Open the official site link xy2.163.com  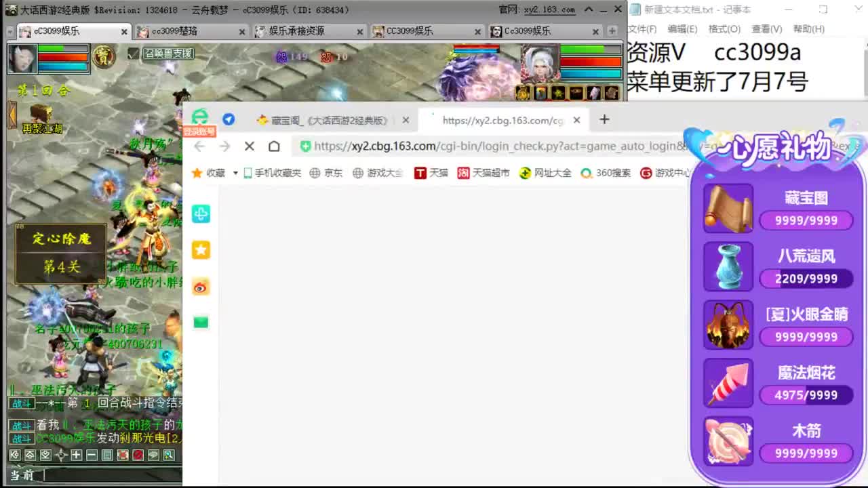[x=549, y=9]
